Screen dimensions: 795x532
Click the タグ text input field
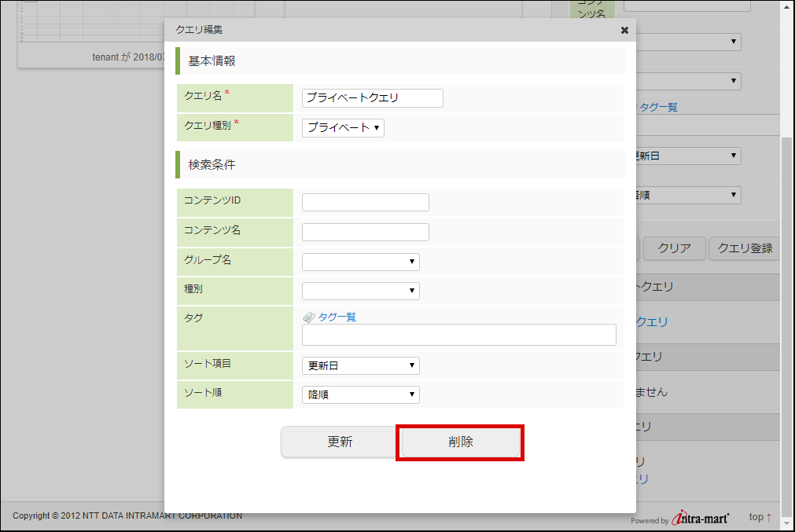coord(458,335)
